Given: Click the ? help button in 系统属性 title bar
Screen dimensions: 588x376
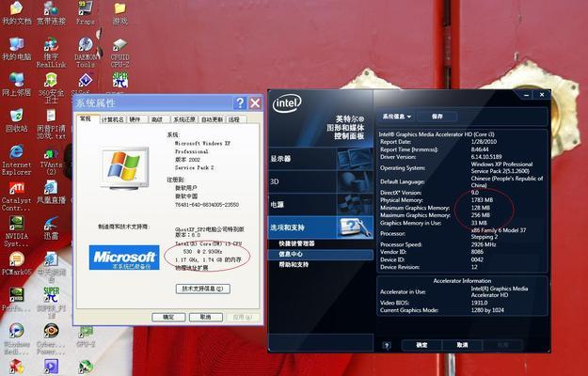Looking at the screenshot, I should (240, 102).
